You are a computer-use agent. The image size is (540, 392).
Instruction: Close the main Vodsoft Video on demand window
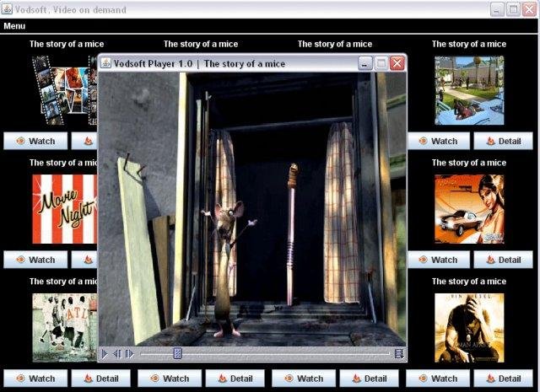(529, 9)
